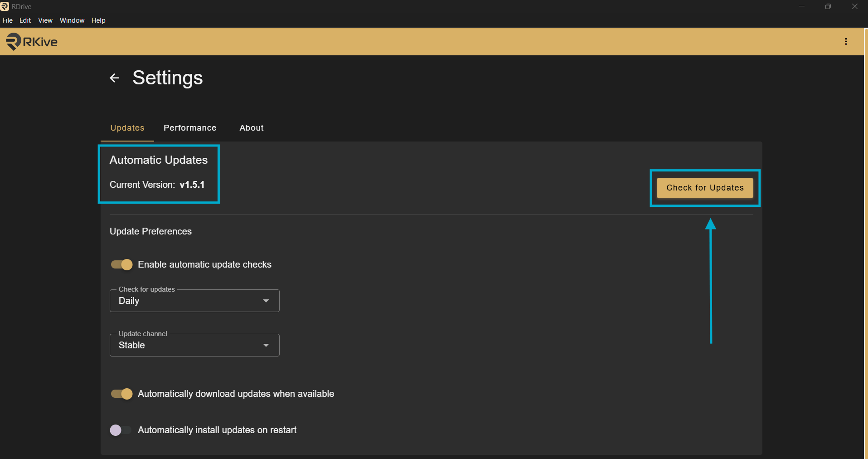Screen dimensions: 868x459
Task: Open the Update channel dropdown
Action: (194, 345)
